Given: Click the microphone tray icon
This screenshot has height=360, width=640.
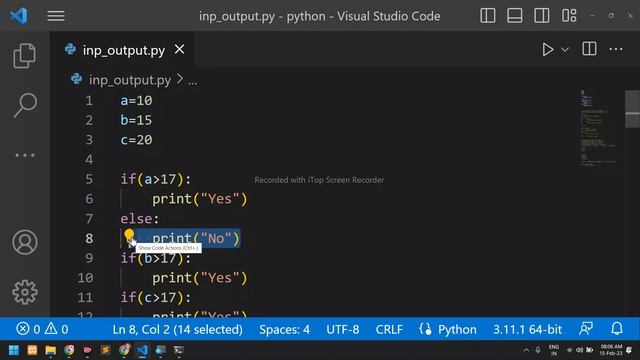Looking at the screenshot, I should pos(538,350).
